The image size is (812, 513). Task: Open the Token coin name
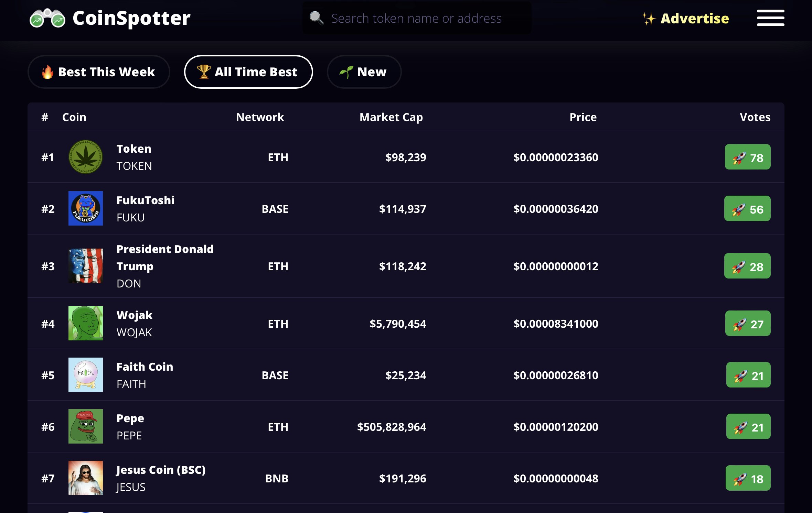tap(134, 149)
